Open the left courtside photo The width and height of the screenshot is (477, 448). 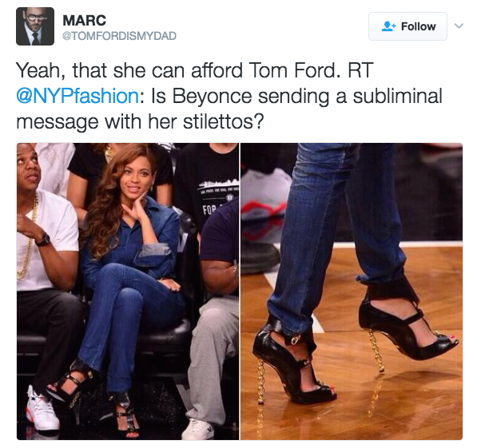[x=128, y=291]
